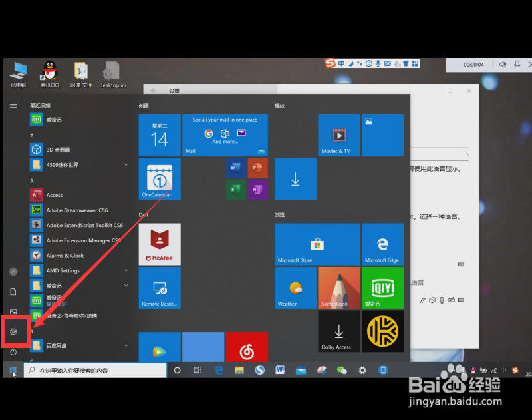Viewport: 532px width, 420px height.
Task: Open Access from the app list
Action: [x=78, y=195]
